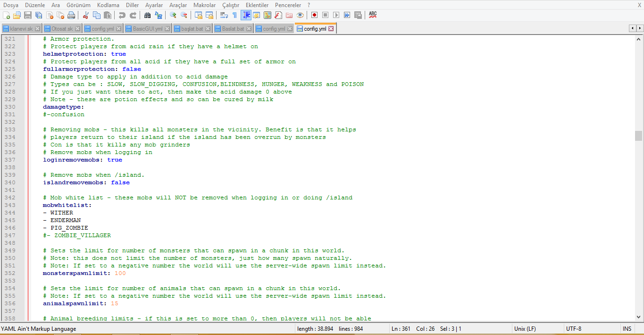Viewport: 644px width, 335px height.
Task: Zoom out using the magnifier minus icon
Action: [x=184, y=15]
